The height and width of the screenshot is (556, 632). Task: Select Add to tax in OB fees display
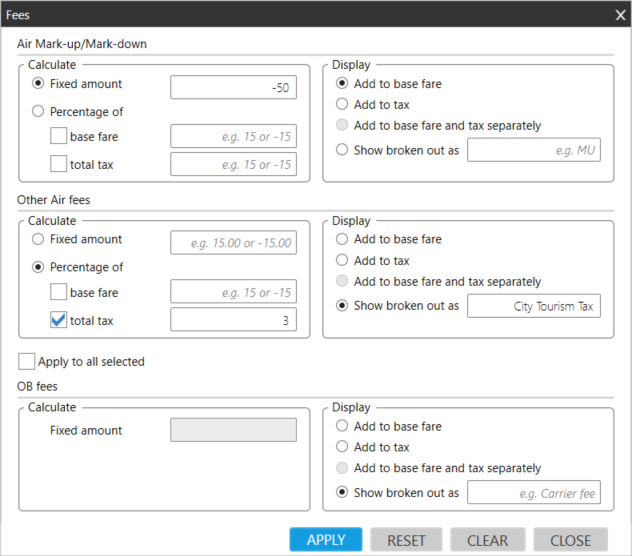point(343,448)
